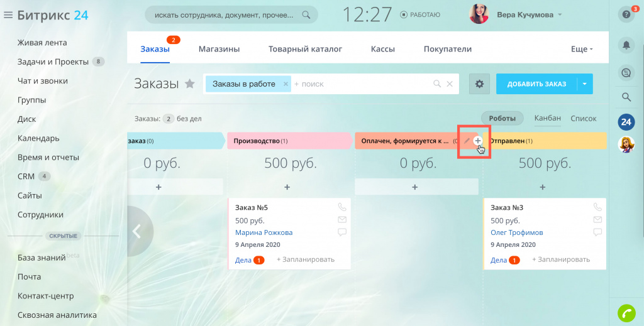Edit the Оплачен stage with pencil icon
The width and height of the screenshot is (644, 326).
[467, 141]
